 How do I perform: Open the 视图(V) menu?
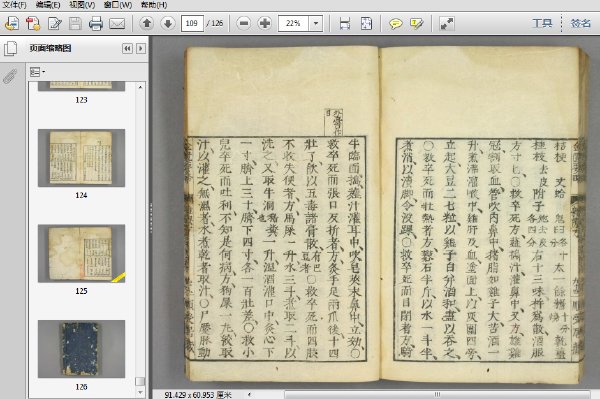pyautogui.click(x=82, y=5)
